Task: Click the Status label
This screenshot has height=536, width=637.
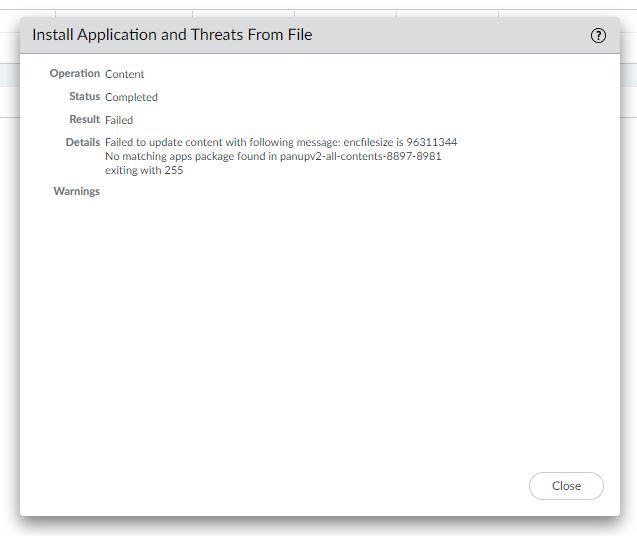Action: (x=85, y=97)
